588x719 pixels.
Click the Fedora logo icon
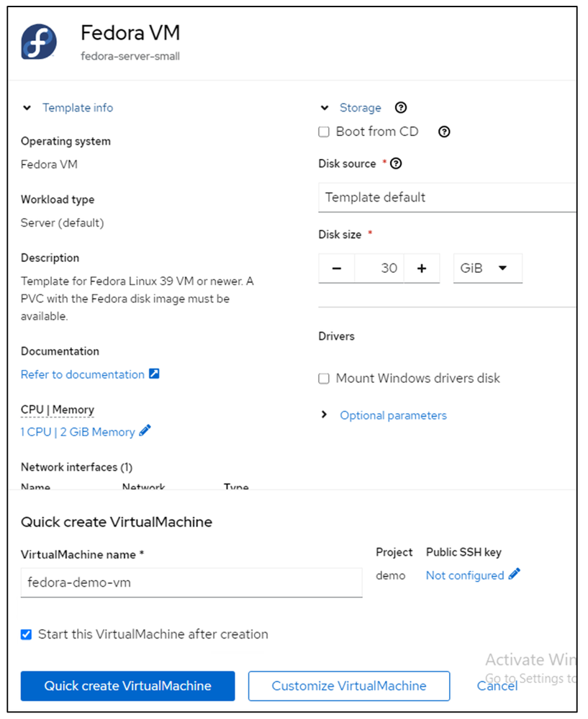pos(39,41)
